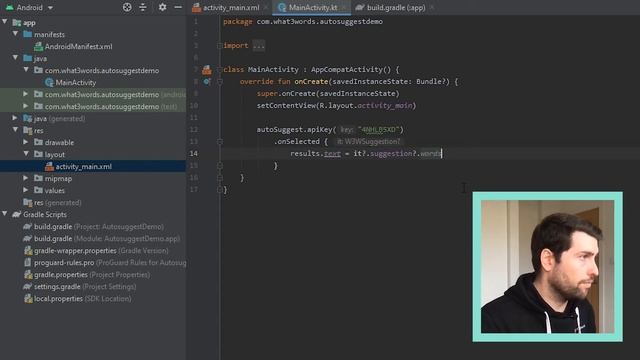The image size is (640, 360).
Task: Open local.properties (SDK Location)
Action: point(82,299)
